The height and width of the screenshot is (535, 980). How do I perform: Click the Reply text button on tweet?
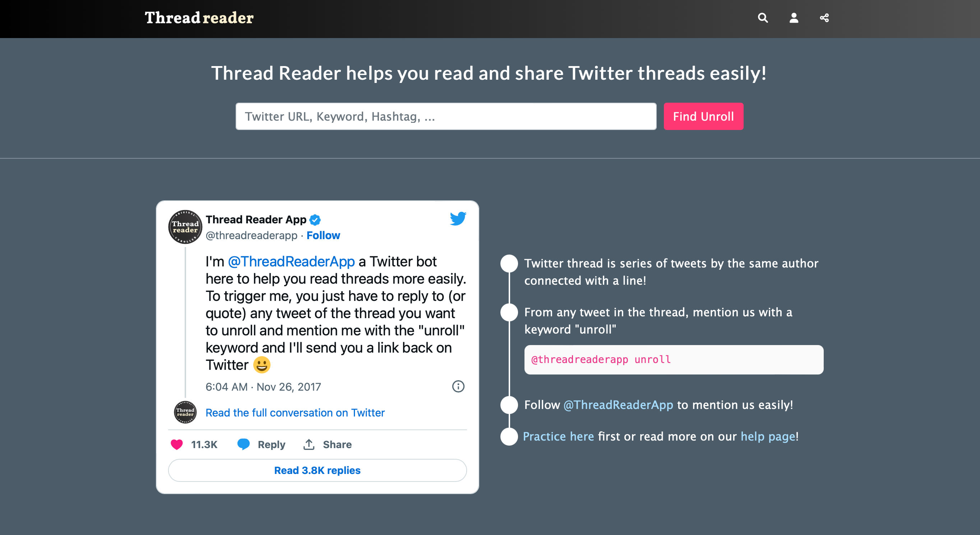pyautogui.click(x=271, y=443)
